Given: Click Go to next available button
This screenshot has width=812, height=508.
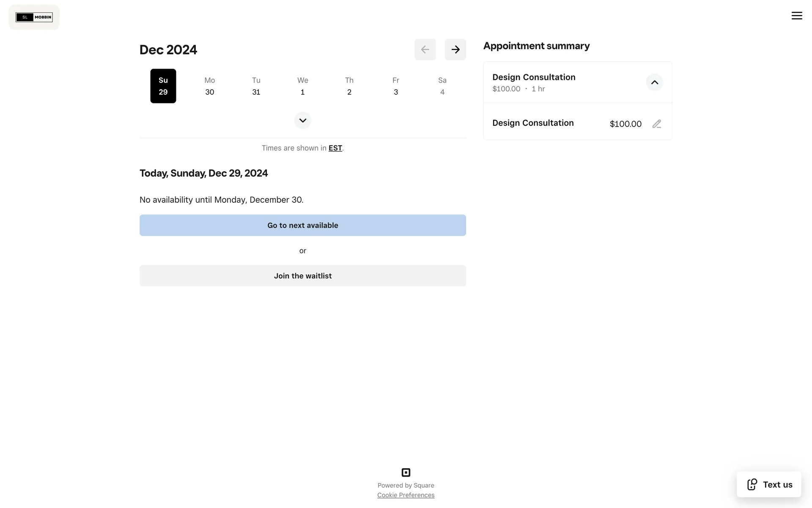Looking at the screenshot, I should [303, 225].
